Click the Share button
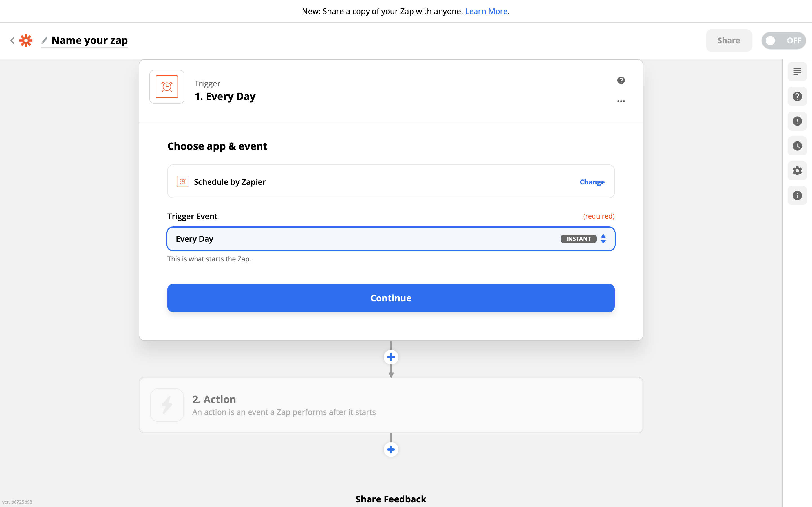812x507 pixels. point(729,41)
